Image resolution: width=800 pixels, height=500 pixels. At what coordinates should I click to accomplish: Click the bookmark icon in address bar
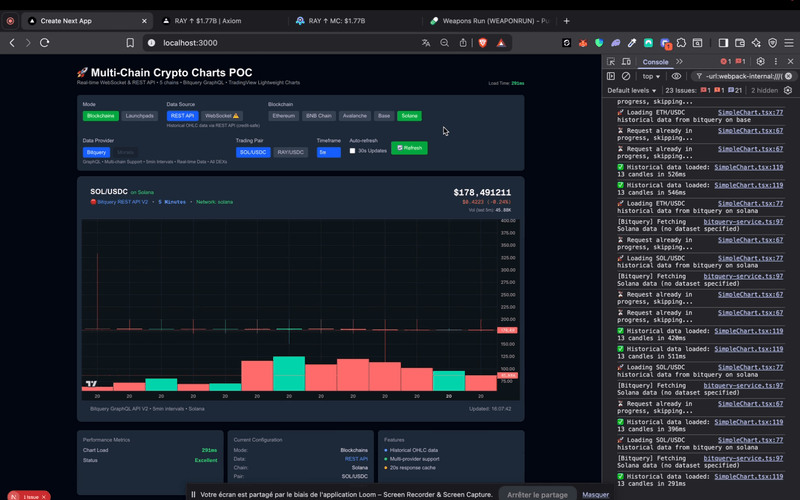coord(130,43)
